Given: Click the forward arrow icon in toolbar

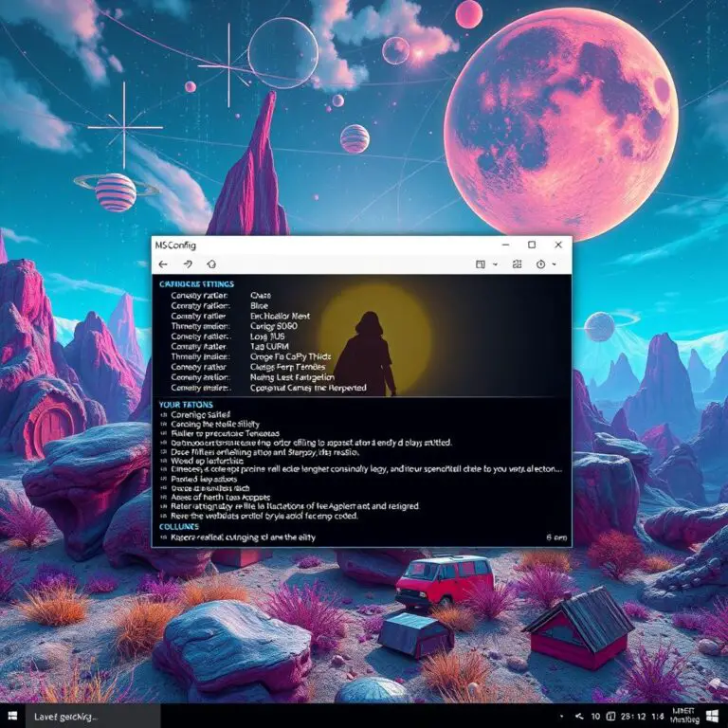Looking at the screenshot, I should coord(188,264).
